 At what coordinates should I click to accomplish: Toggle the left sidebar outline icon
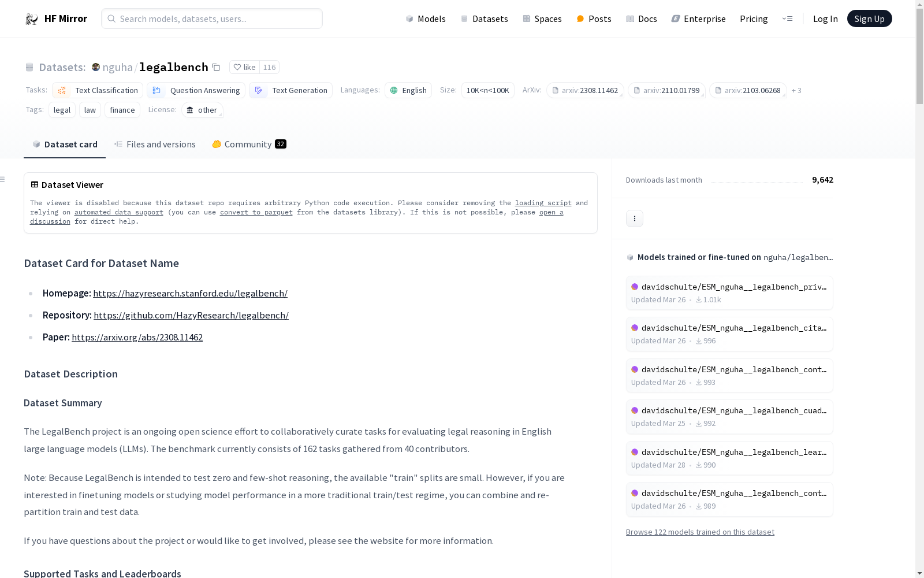[x=3, y=179]
